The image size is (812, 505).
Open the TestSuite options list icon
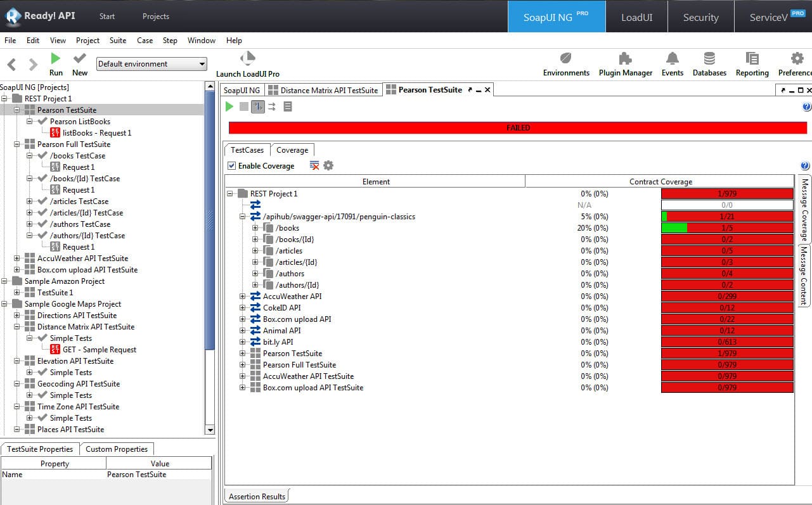(288, 106)
